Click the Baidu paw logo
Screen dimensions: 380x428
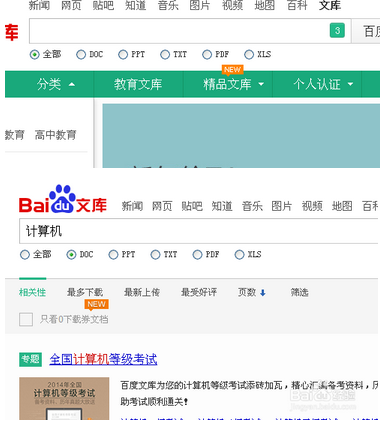pyautogui.click(x=62, y=199)
